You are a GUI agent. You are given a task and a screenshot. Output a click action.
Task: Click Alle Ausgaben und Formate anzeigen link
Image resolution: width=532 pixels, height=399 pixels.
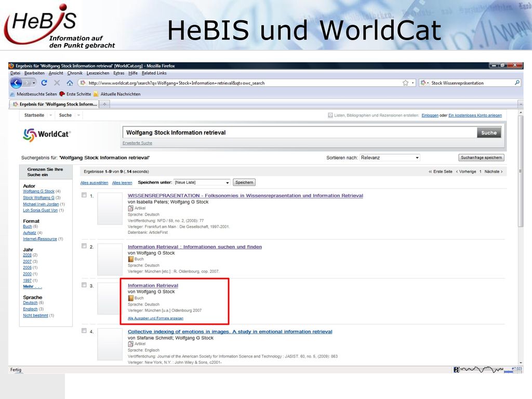coord(155,318)
